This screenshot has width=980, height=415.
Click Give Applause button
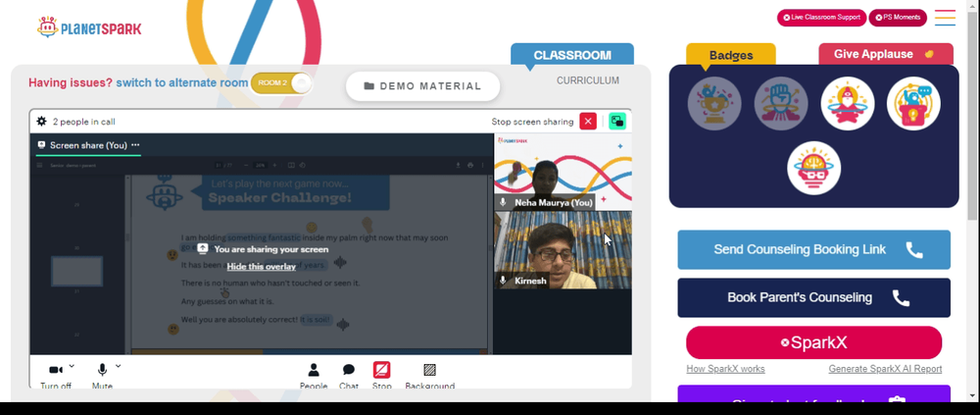pyautogui.click(x=886, y=55)
